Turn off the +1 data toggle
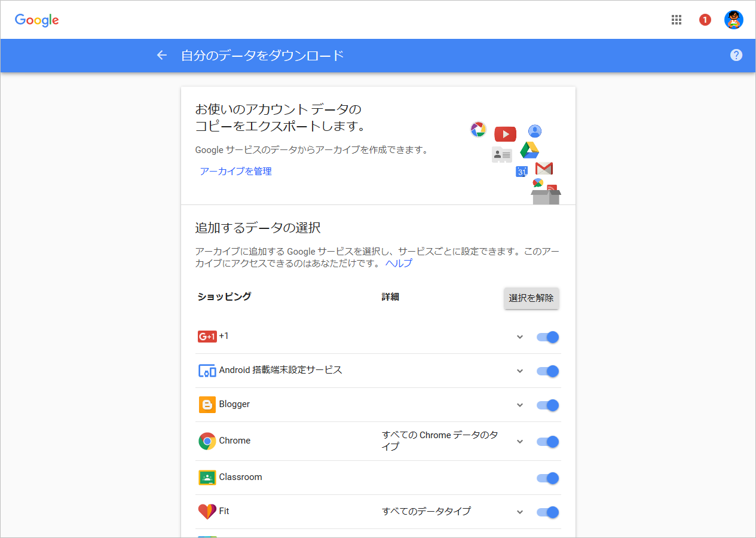This screenshot has width=756, height=538. point(547,337)
